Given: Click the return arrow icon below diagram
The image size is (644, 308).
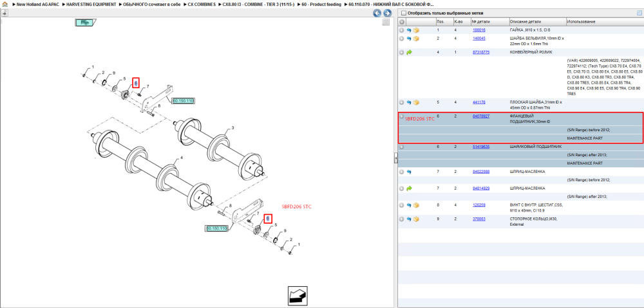Looking at the screenshot, I should pyautogui.click(x=297, y=295).
